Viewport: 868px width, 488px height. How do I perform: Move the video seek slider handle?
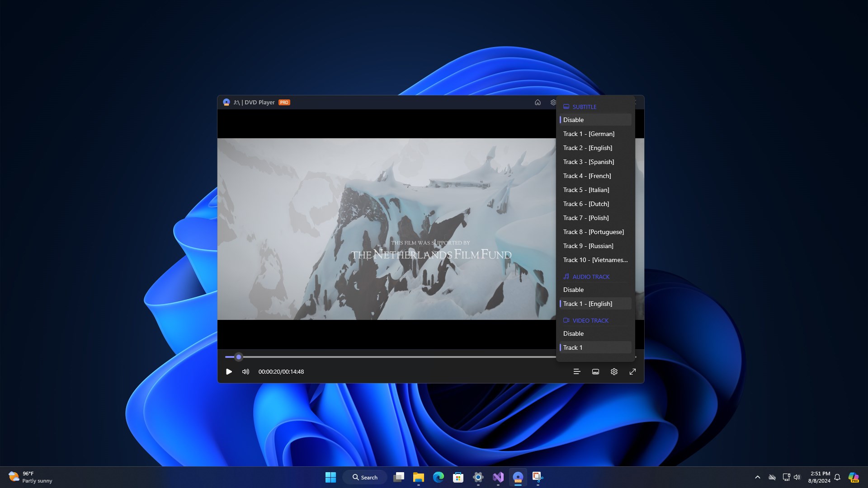[239, 357]
